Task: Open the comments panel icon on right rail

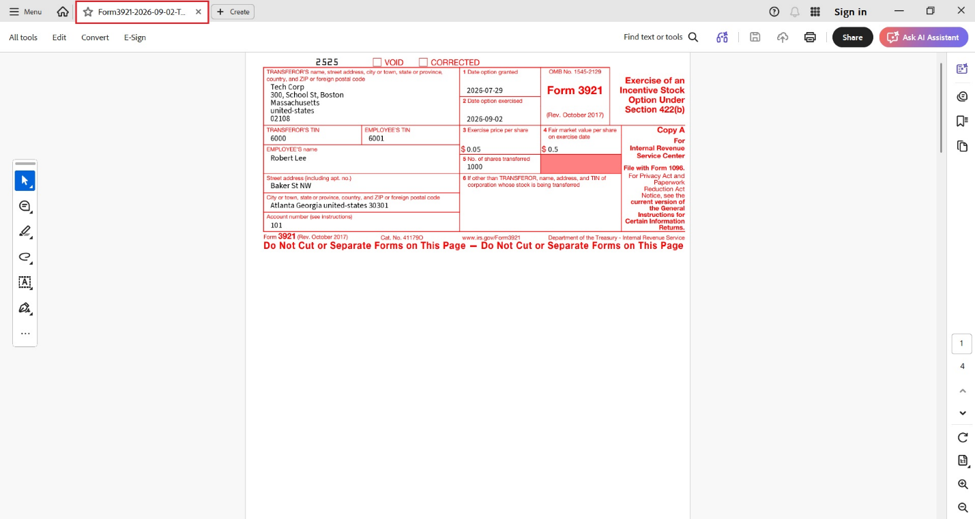Action: pos(962,96)
